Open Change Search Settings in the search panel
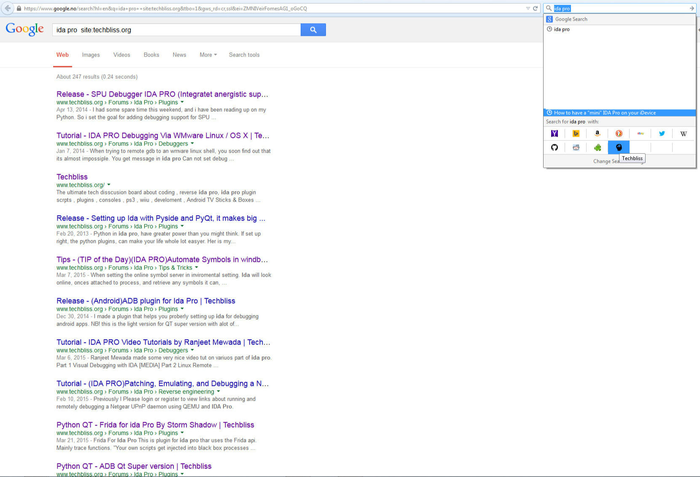This screenshot has height=477, width=700. (x=619, y=161)
